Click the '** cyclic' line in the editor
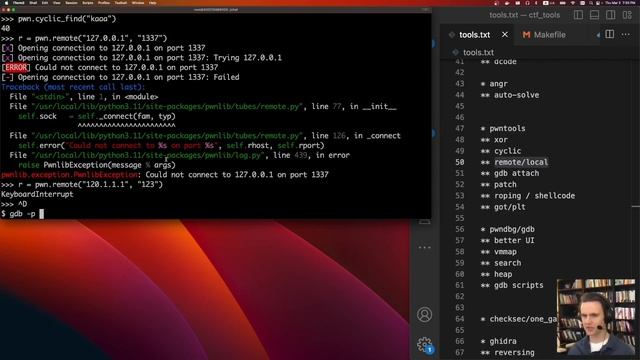The width and height of the screenshot is (640, 360). pyautogui.click(x=501, y=151)
